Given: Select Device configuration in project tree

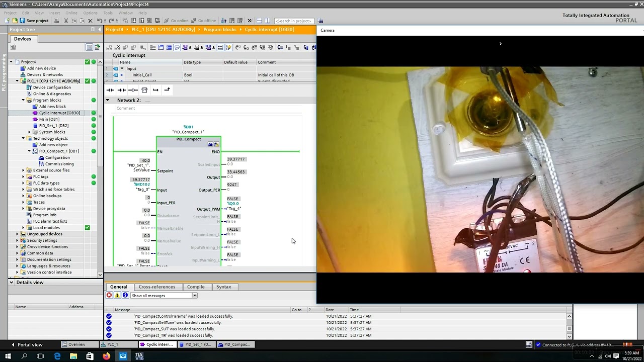Looking at the screenshot, I should pyautogui.click(x=52, y=87).
